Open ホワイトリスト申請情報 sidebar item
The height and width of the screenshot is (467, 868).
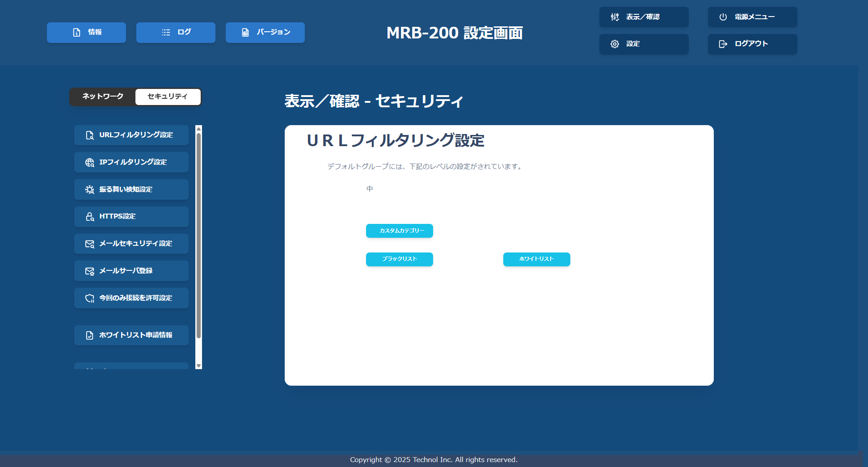click(131, 335)
